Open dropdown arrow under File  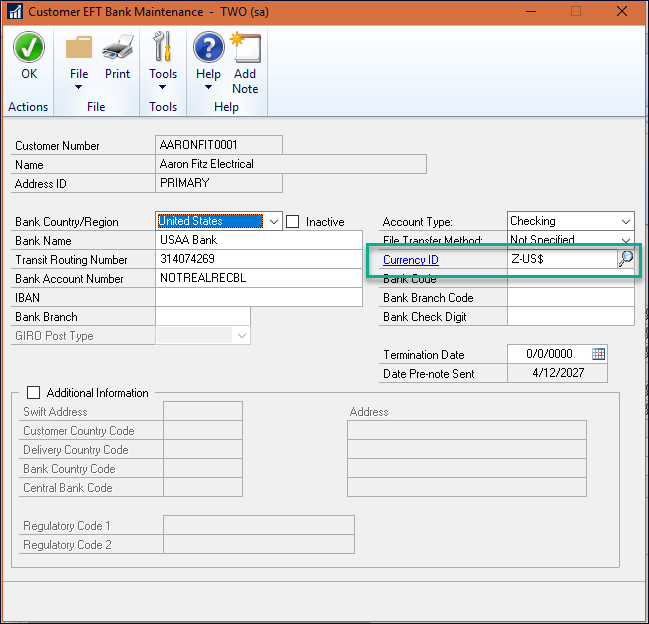click(x=79, y=87)
